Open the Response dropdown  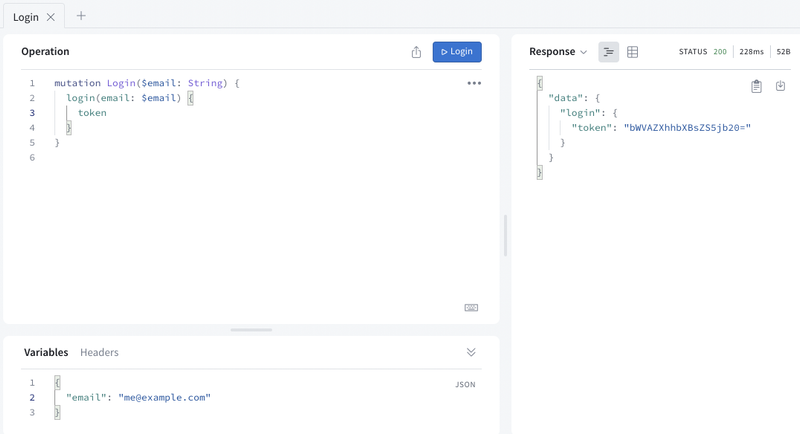(558, 52)
